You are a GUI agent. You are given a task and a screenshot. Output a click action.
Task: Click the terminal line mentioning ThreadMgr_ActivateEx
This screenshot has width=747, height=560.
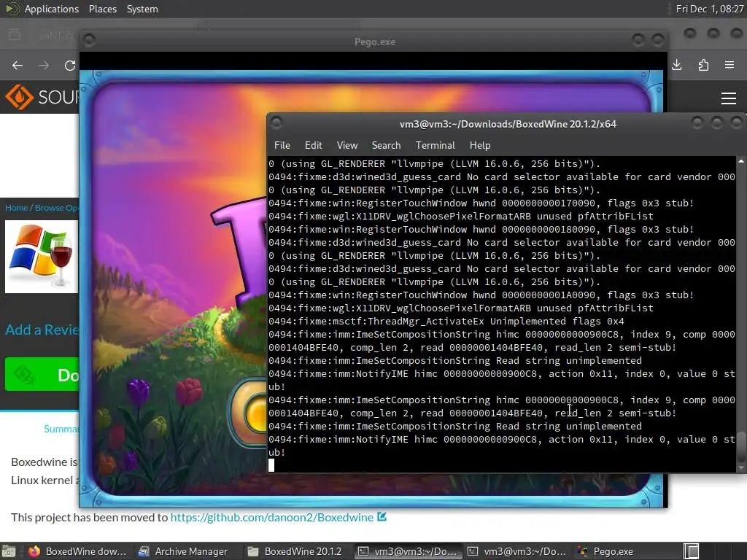[446, 321]
